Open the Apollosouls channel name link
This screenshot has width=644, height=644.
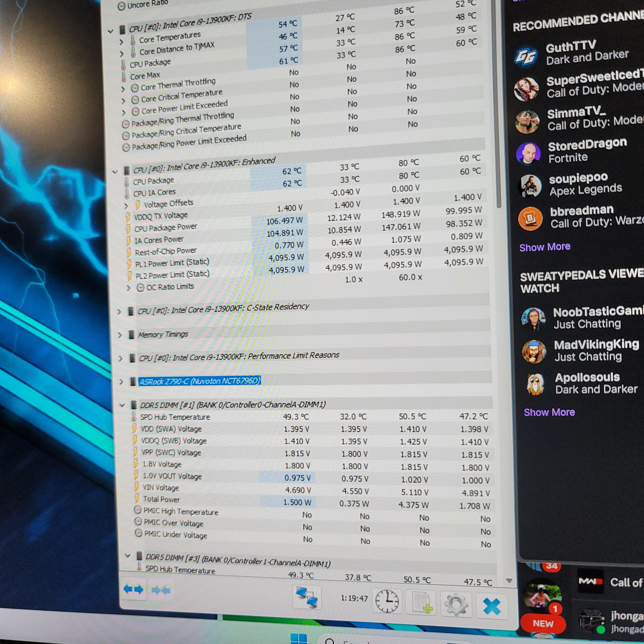click(587, 377)
